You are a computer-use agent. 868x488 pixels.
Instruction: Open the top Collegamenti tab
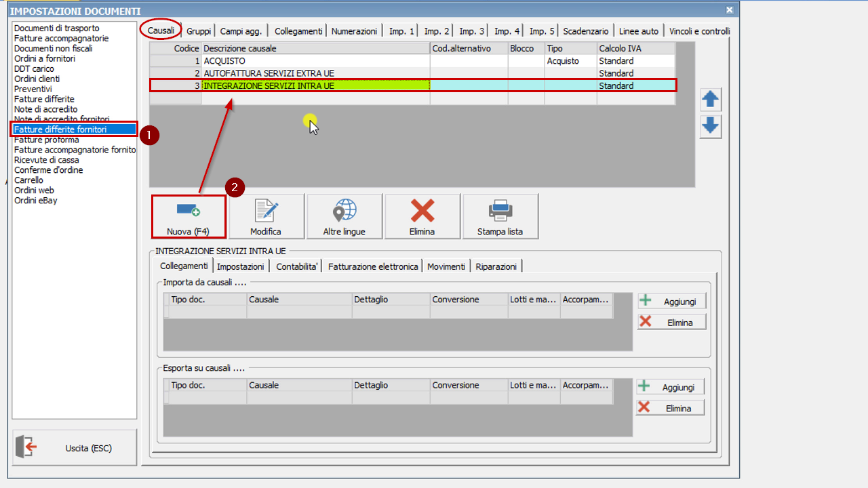298,31
